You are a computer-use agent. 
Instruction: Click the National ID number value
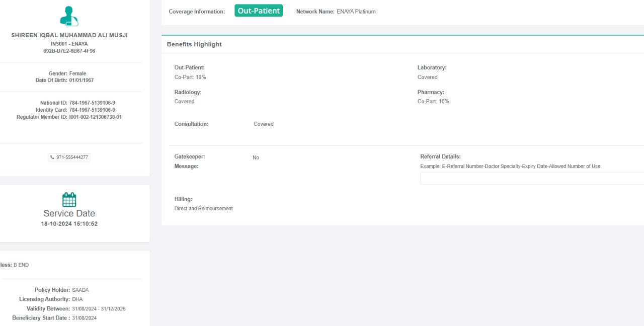92,103
